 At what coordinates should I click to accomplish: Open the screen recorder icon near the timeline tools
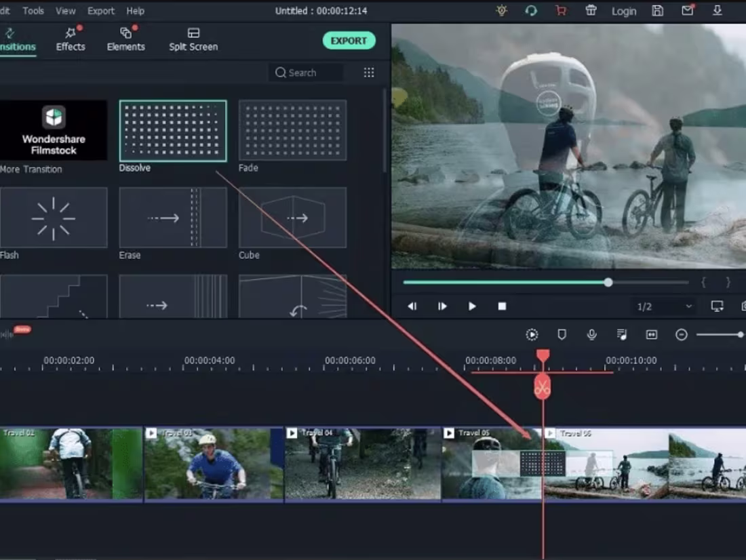click(651, 334)
